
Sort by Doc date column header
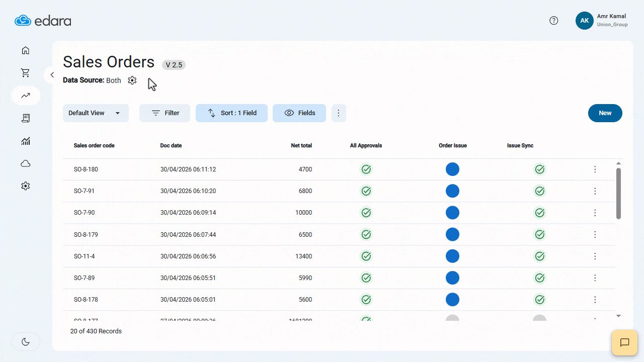(x=171, y=146)
